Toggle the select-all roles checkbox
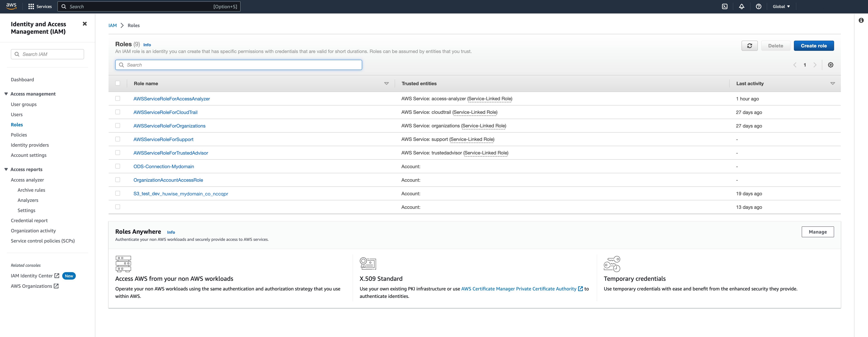The image size is (868, 337). pyautogui.click(x=118, y=83)
